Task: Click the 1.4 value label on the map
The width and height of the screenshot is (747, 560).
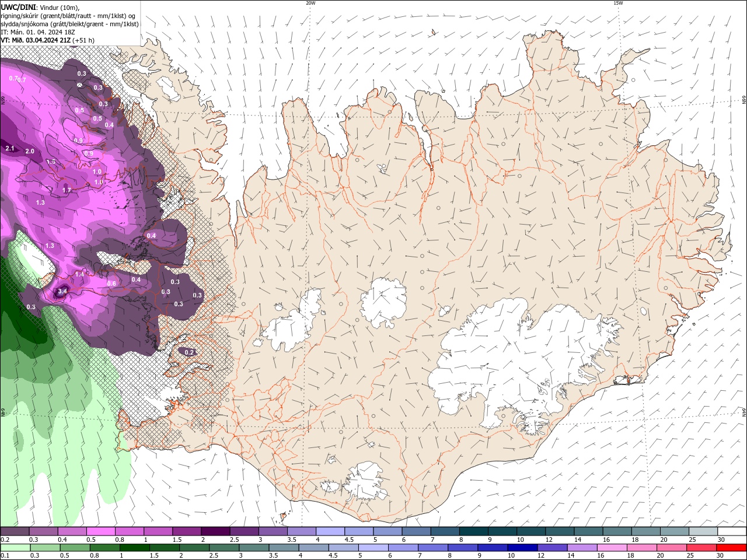Action: (79, 274)
